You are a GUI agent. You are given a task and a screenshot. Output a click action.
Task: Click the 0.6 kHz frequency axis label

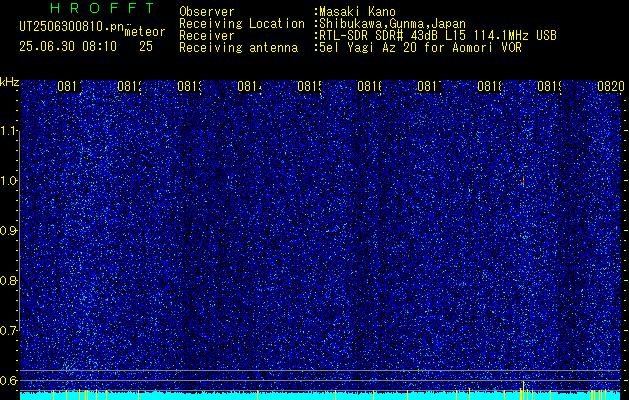[8, 380]
